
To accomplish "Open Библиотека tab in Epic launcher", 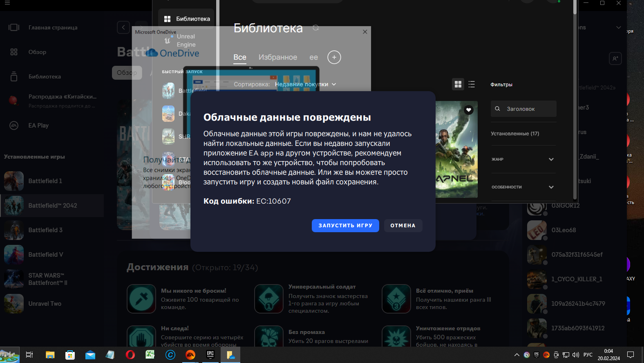I will 186,19.
